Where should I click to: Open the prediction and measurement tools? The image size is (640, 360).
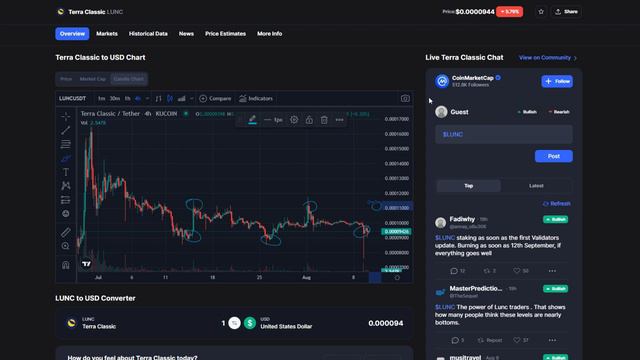coord(65,200)
